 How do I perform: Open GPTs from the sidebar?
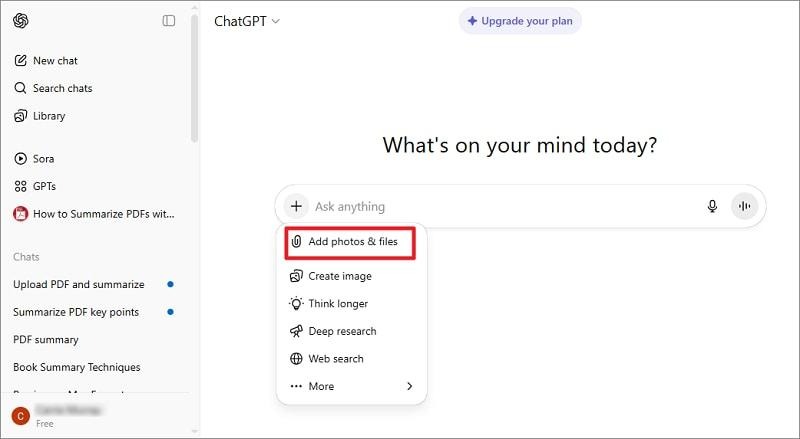point(44,186)
